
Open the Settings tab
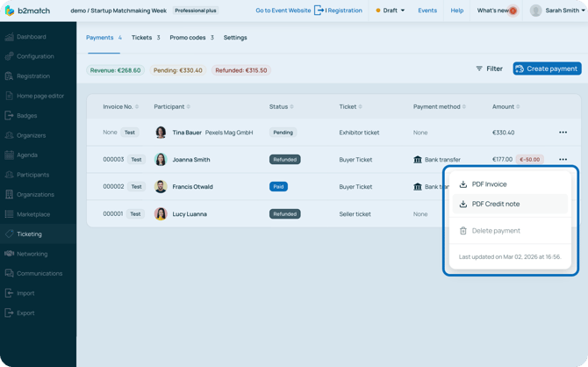[235, 38]
